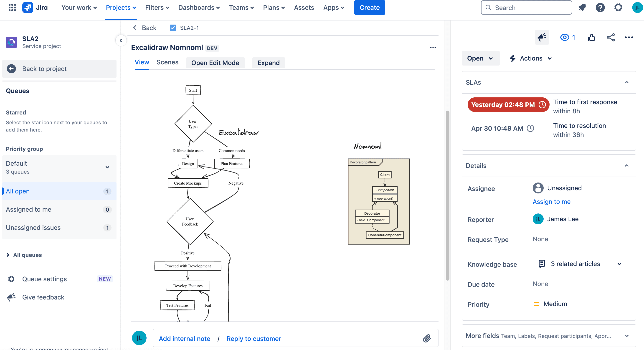Toggle the watch eye icon
The height and width of the screenshot is (350, 644).
pyautogui.click(x=565, y=37)
